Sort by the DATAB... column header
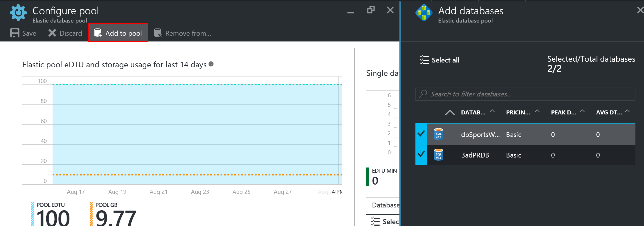 473,112
